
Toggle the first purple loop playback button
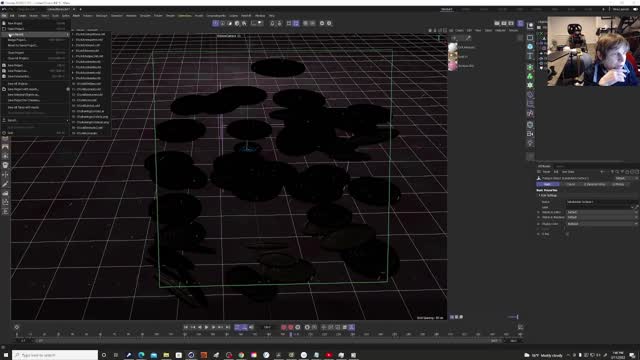point(238,327)
